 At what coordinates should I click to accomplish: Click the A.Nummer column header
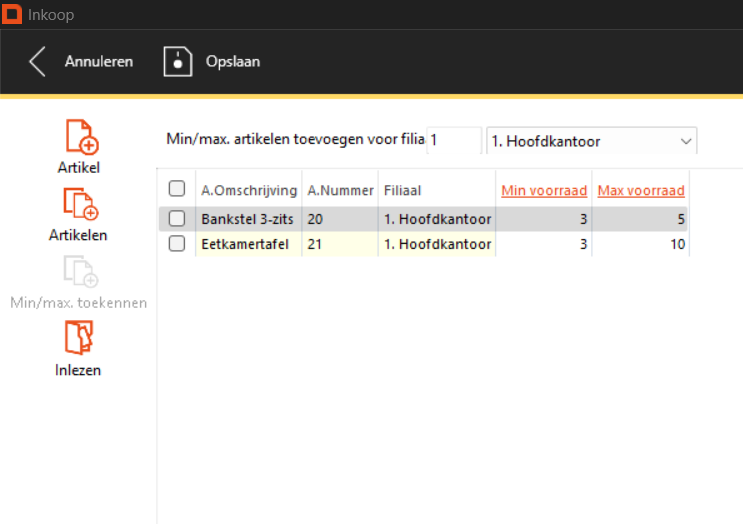click(x=340, y=190)
